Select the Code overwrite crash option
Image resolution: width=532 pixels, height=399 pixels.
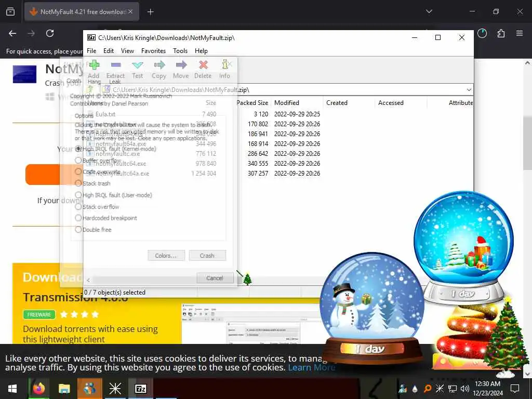[98, 171]
